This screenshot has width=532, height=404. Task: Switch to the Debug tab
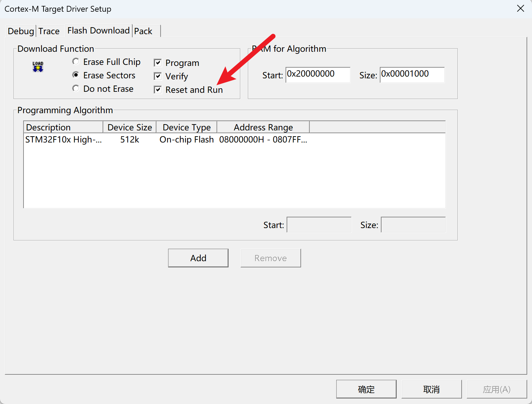[x=21, y=31]
